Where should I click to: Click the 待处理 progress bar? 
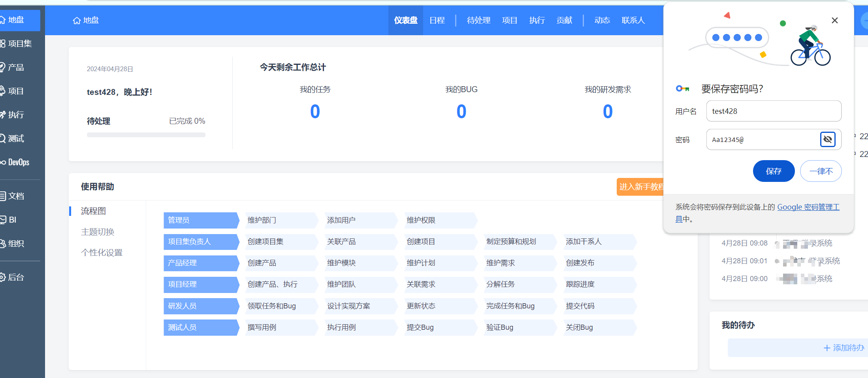coord(146,135)
